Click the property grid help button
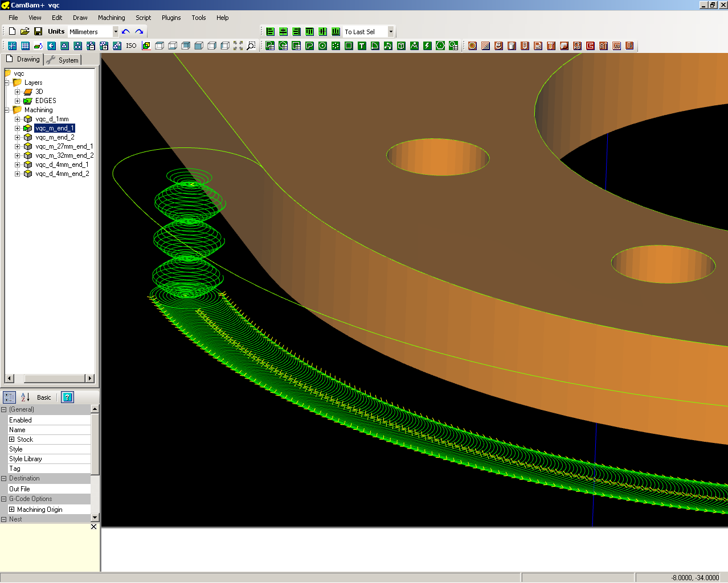728x583 pixels. [67, 397]
